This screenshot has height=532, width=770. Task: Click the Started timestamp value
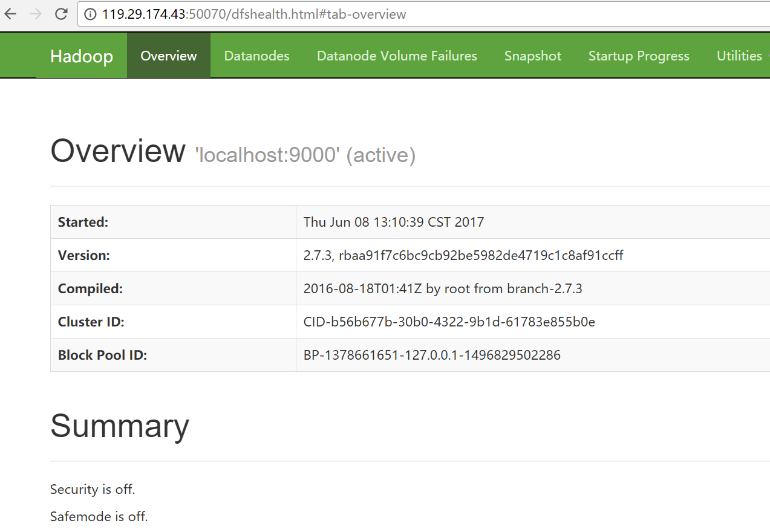[394, 222]
